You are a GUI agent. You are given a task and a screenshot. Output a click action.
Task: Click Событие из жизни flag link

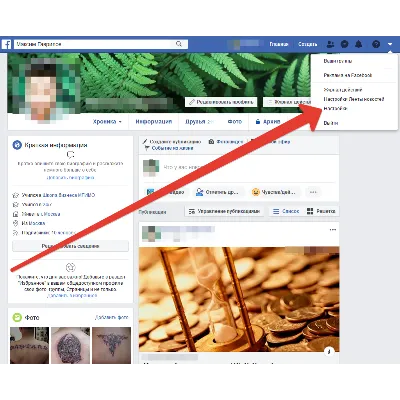tap(169, 148)
